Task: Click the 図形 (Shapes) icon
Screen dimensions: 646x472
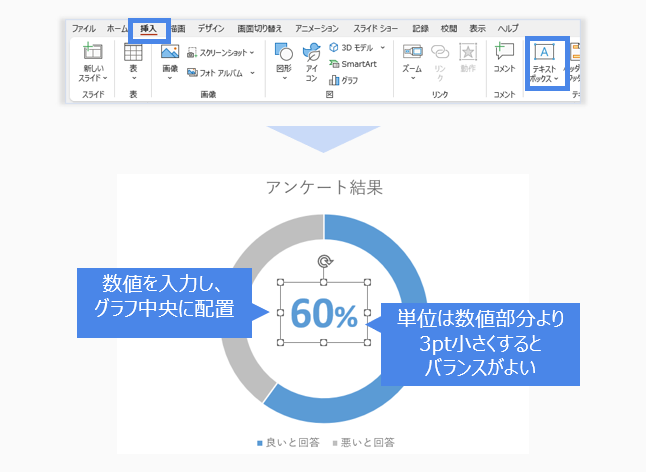Action: click(x=284, y=54)
